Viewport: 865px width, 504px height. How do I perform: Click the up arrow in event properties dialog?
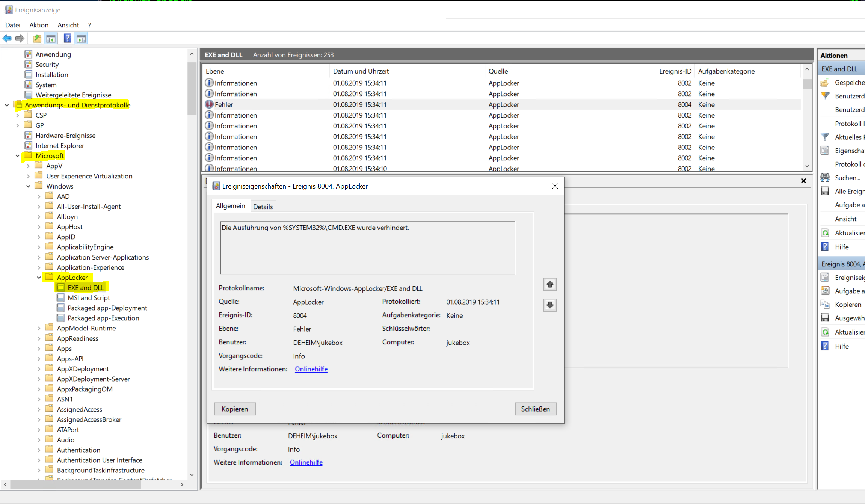point(550,284)
